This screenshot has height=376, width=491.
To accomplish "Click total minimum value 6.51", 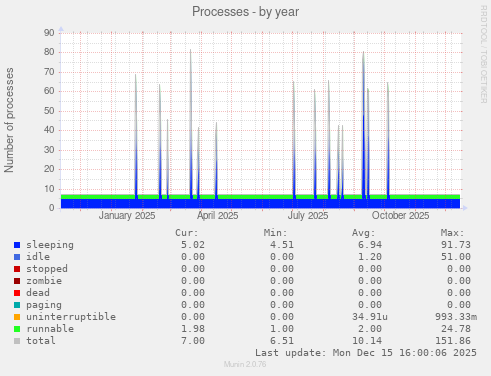I will (x=282, y=341).
